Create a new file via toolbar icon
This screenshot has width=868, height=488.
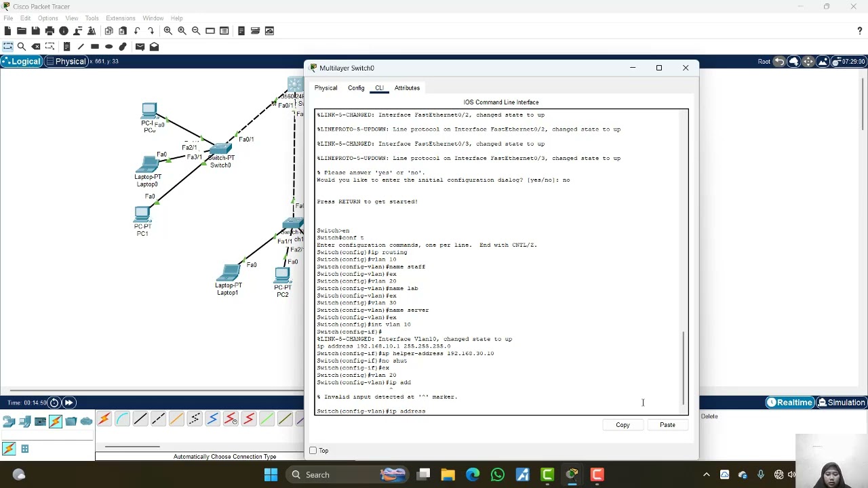pyautogui.click(x=7, y=30)
